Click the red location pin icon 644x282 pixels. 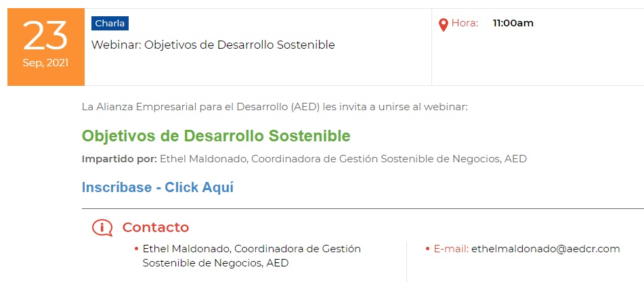coord(443,24)
